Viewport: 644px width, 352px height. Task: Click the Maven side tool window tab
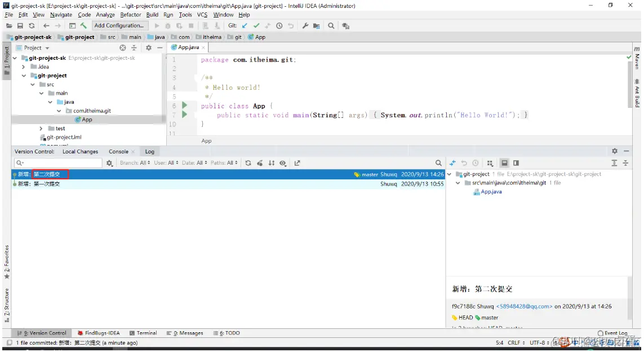[x=637, y=58]
